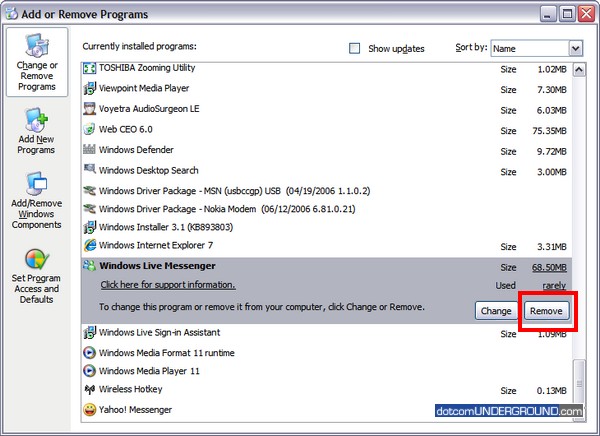Click the 75.35MB size value
The height and width of the screenshot is (436, 600).
tap(549, 131)
